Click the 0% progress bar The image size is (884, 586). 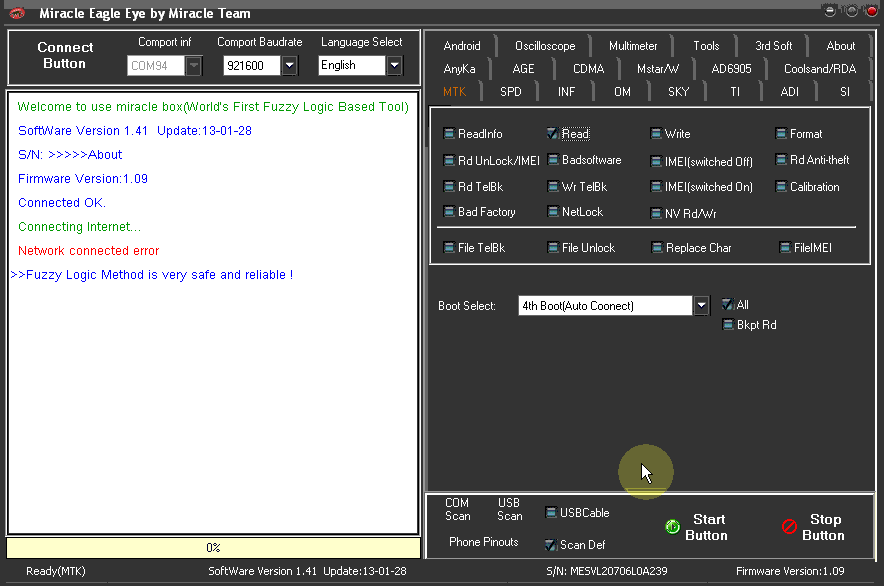[213, 548]
